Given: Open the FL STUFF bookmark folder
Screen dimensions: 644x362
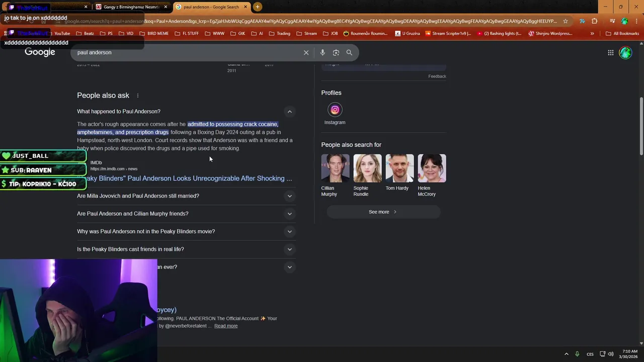Looking at the screenshot, I should [x=186, y=34].
